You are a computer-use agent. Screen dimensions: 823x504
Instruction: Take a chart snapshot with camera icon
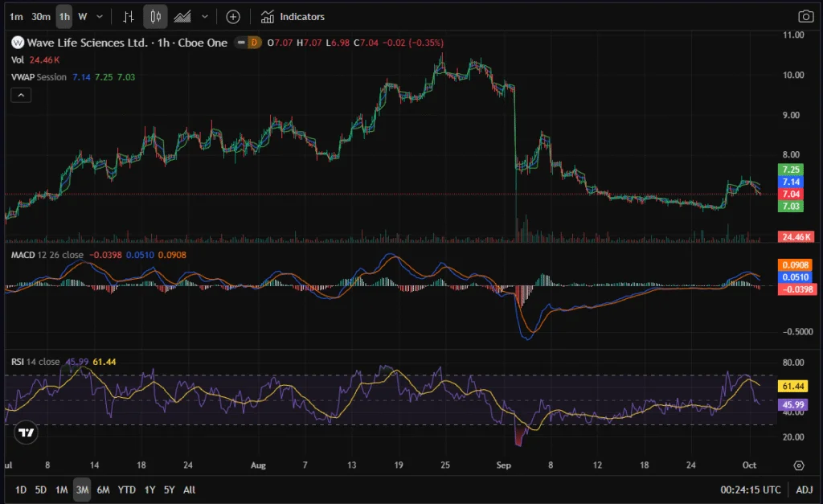pos(805,16)
